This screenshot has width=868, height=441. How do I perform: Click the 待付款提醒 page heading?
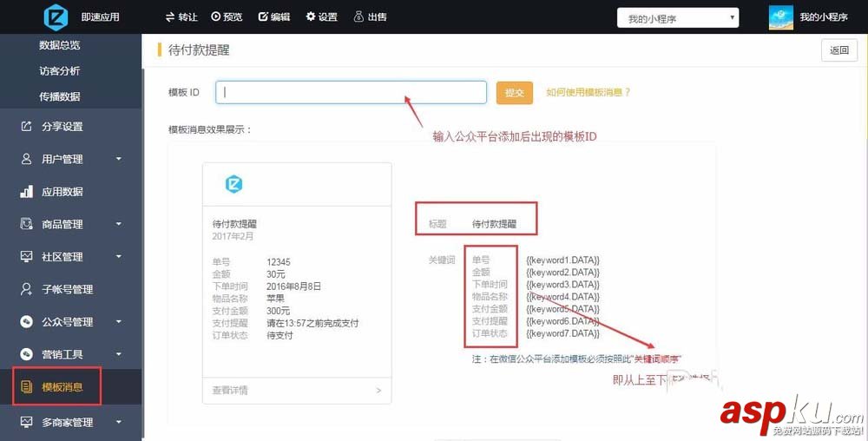199,49
